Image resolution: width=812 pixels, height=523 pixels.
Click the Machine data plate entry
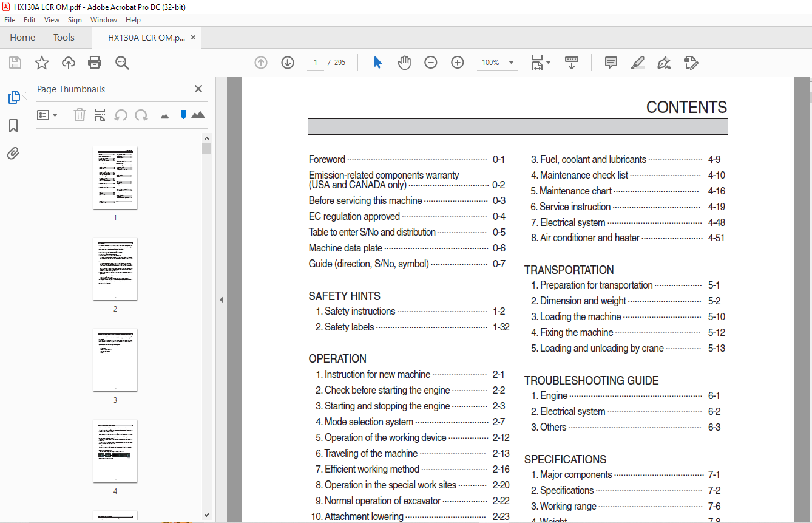click(x=407, y=248)
